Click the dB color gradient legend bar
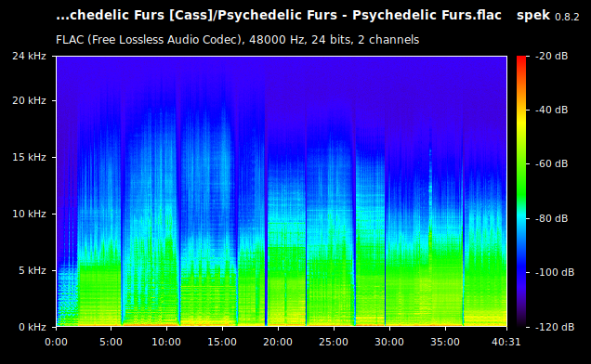Image resolution: width=591 pixels, height=364 pixels. pyautogui.click(x=521, y=191)
